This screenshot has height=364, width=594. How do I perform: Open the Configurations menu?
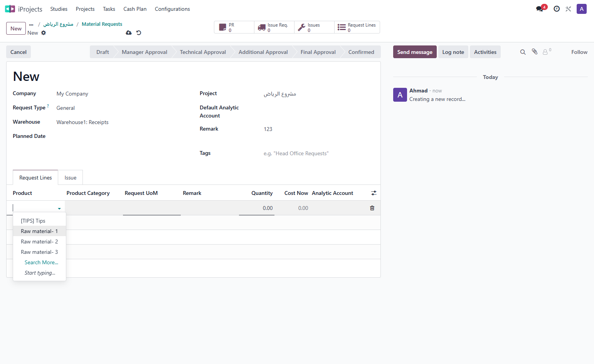coord(172,9)
